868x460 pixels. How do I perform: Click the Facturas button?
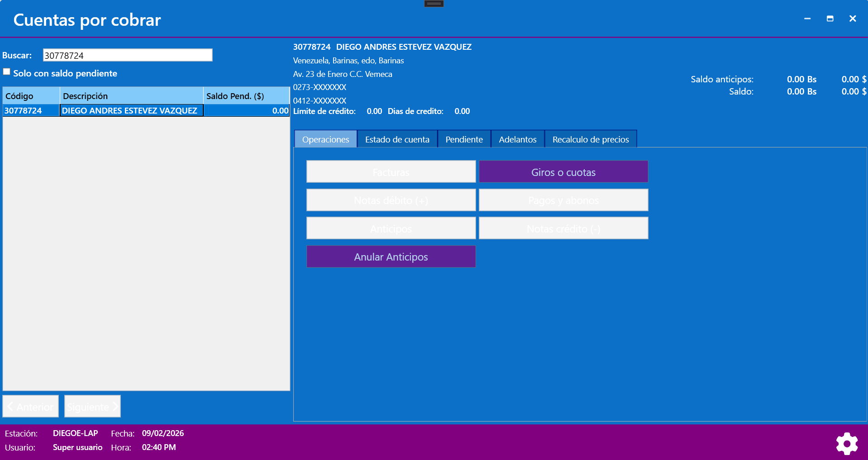tap(391, 172)
